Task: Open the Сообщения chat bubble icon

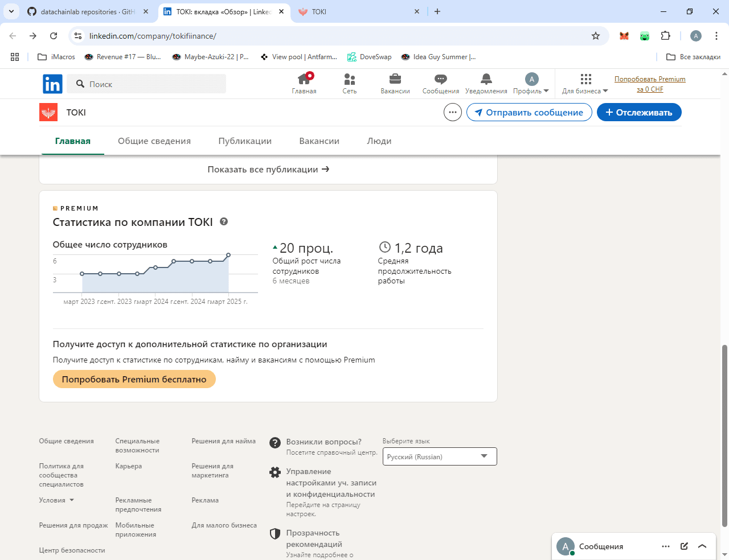Action: click(x=441, y=79)
